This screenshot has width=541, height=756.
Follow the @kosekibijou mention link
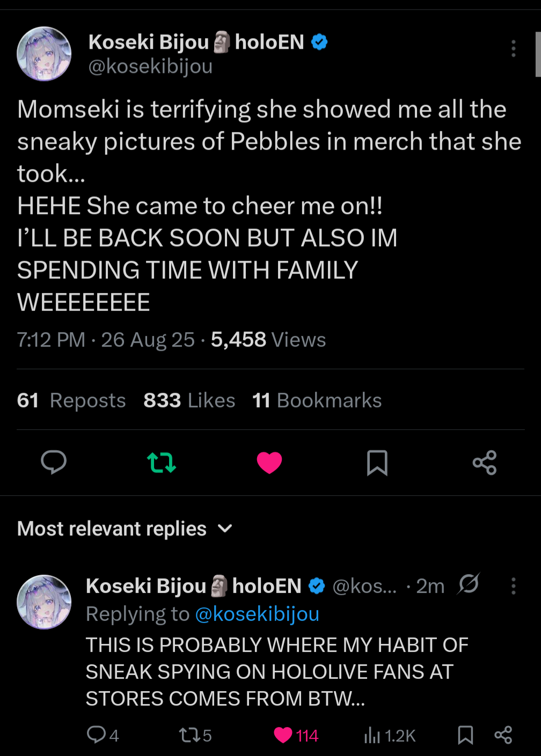click(257, 614)
